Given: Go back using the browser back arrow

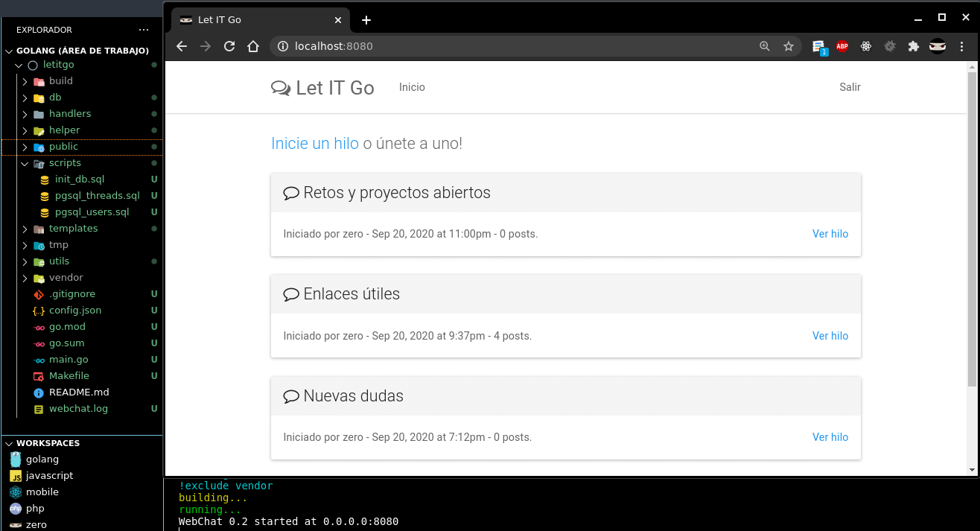Looking at the screenshot, I should tap(182, 46).
